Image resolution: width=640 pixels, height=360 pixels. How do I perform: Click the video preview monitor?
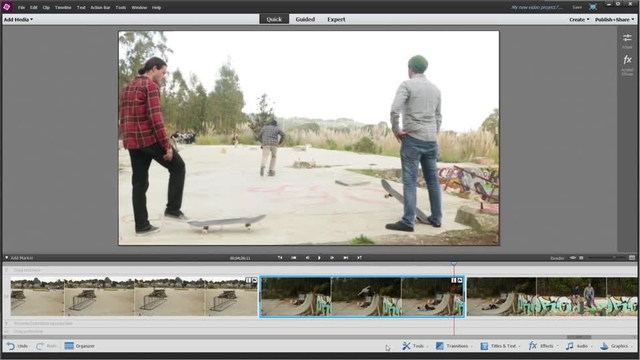point(309,138)
